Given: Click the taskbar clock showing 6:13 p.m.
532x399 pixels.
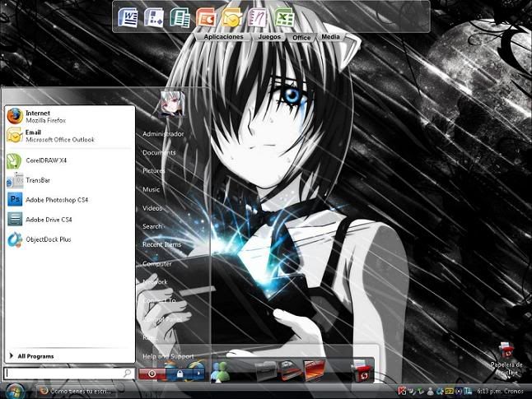Looking at the screenshot, I should click(x=489, y=391).
